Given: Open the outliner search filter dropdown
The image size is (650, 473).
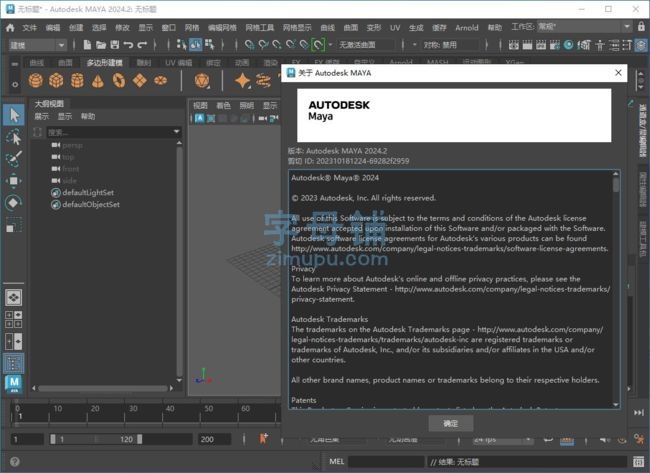Looking at the screenshot, I should [177, 132].
